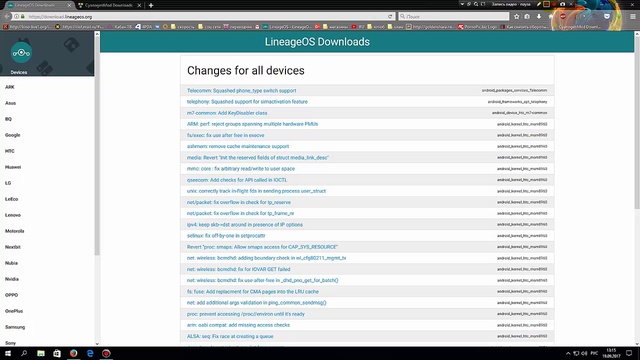The image size is (640, 360).
Task: Click the site lock security icon
Action: point(23,17)
